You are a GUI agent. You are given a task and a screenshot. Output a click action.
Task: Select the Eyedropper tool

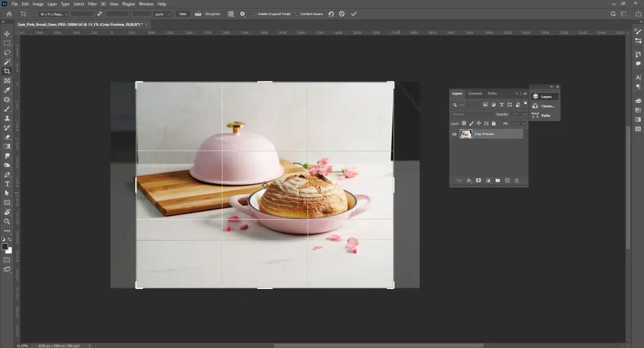pos(7,90)
